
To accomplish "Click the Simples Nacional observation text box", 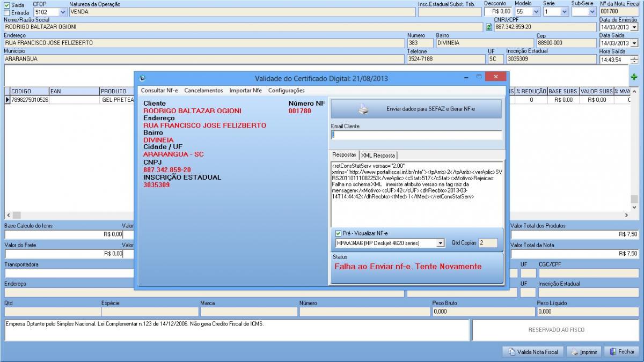I will coord(237,330).
